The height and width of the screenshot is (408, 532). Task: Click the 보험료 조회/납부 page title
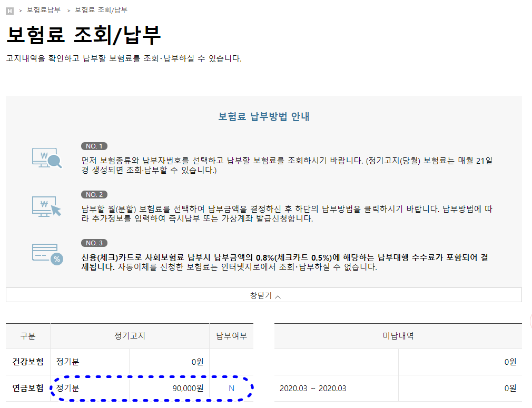[83, 35]
